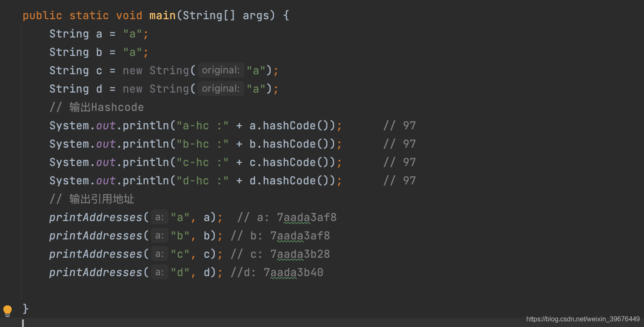Viewport: 644px width, 327px height.
Task: Click the closing brace of main method
Action: coord(25,309)
